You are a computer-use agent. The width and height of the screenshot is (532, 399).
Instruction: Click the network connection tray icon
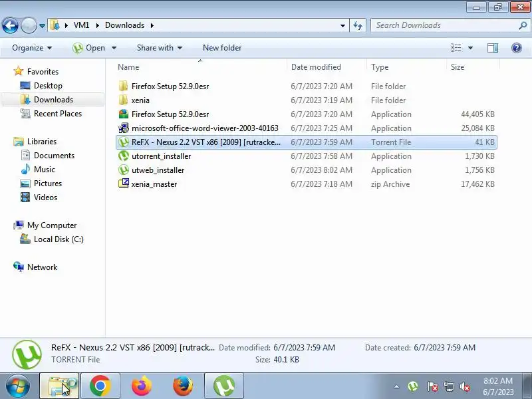coord(448,386)
